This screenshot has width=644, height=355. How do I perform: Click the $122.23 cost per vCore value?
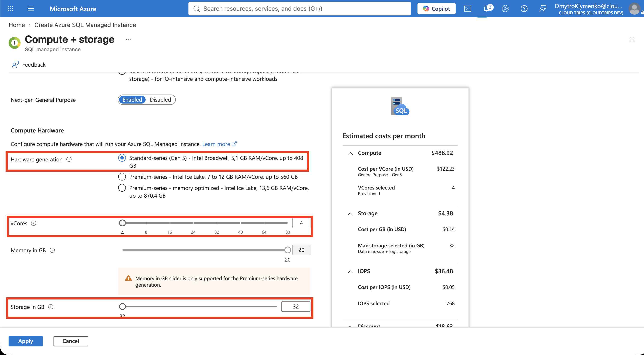(446, 169)
